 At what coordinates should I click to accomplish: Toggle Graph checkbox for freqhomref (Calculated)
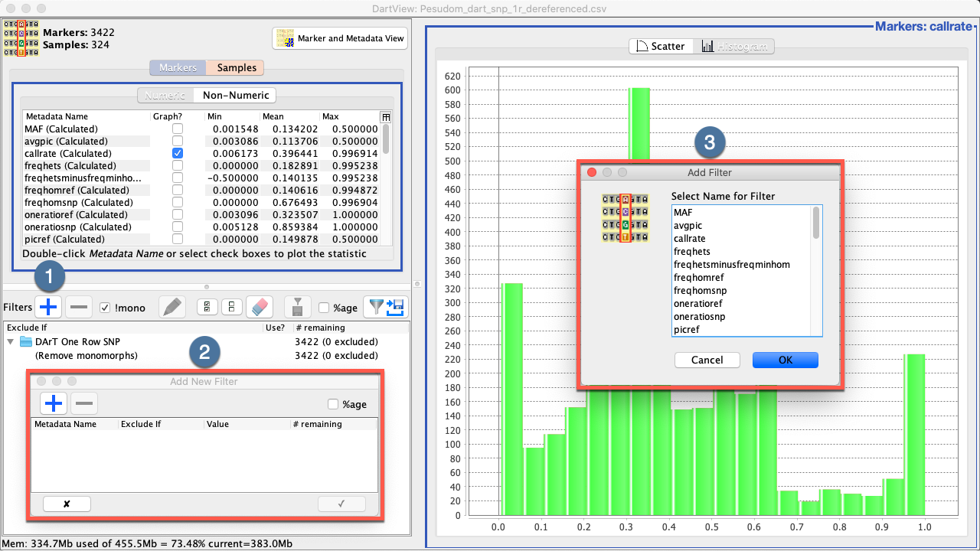(x=178, y=191)
